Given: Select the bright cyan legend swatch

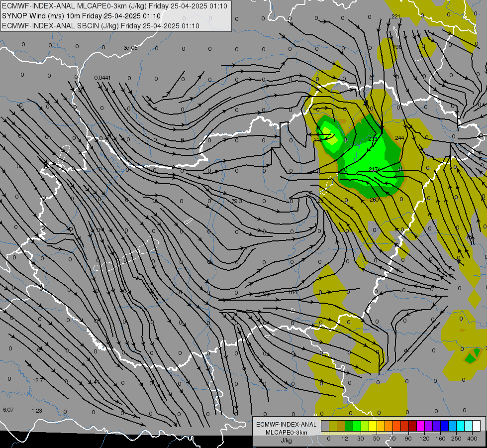Looking at the screenshot, I should (x=461, y=426).
